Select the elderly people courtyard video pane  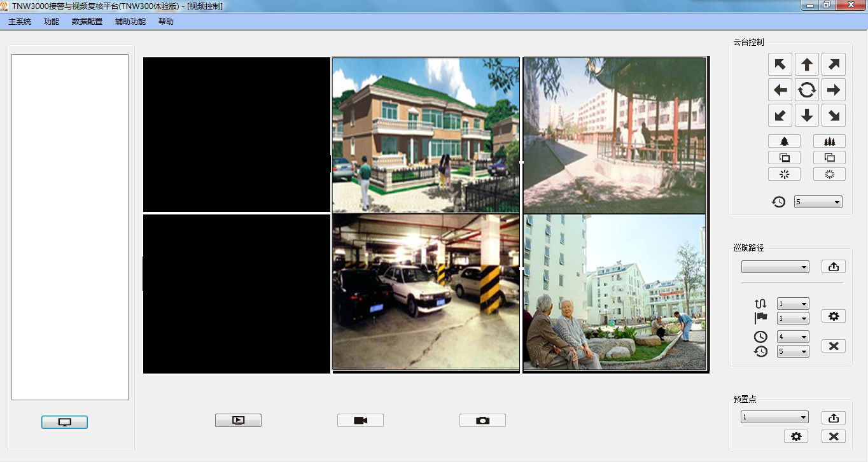(x=615, y=292)
